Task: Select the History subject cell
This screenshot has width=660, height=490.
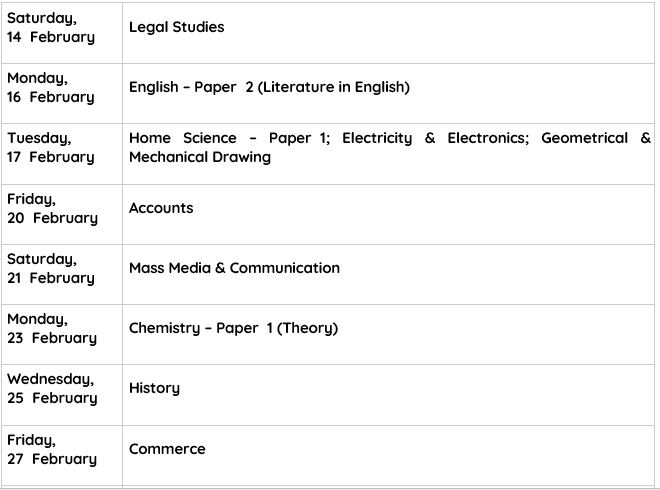Action: [x=154, y=388]
